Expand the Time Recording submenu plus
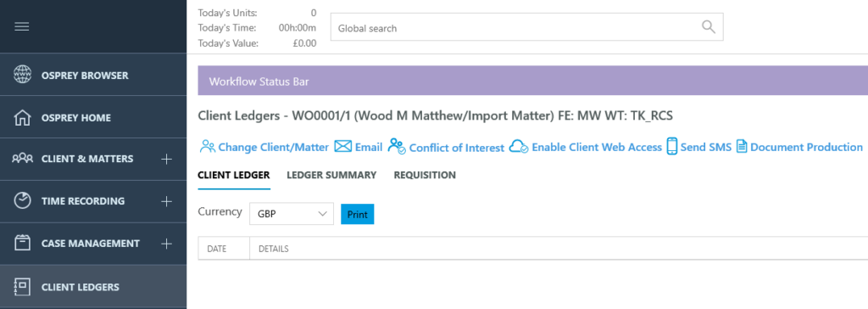The image size is (868, 309). (166, 201)
